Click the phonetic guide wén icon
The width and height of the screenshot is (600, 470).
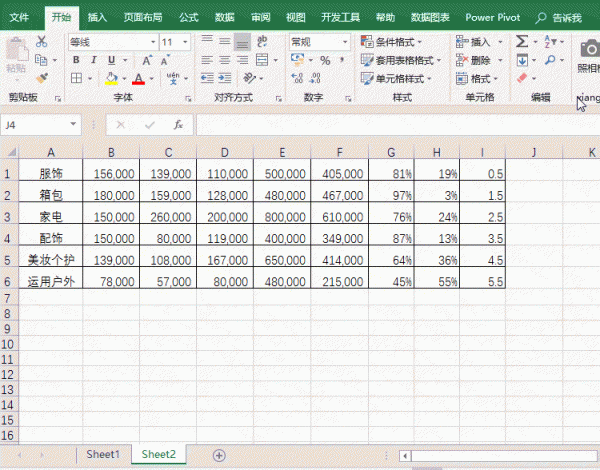[x=173, y=78]
